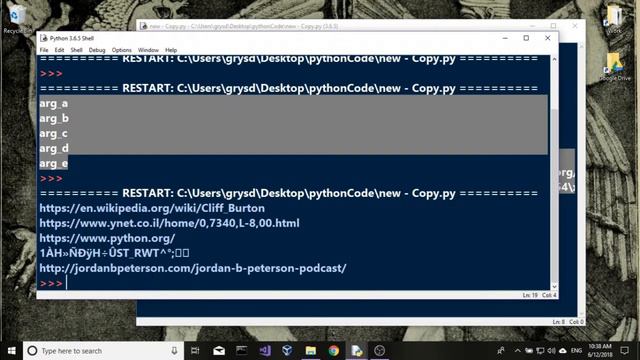Click the Type here to search box

(x=103, y=351)
